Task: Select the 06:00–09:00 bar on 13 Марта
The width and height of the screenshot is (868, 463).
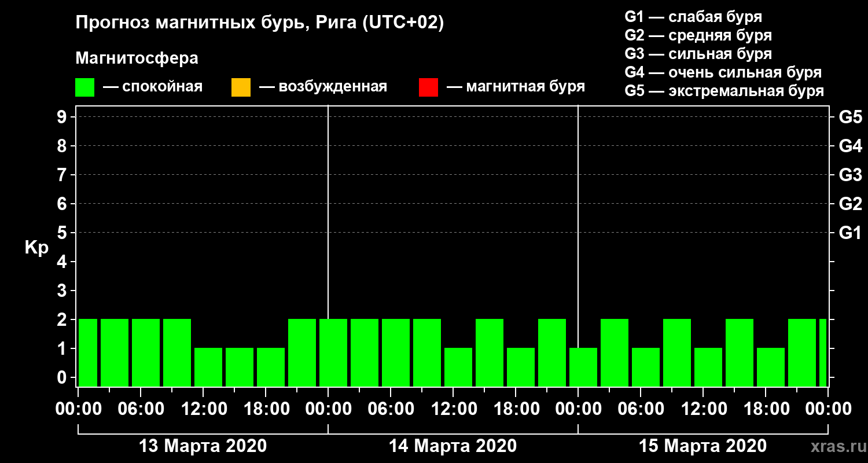Action: (146, 352)
